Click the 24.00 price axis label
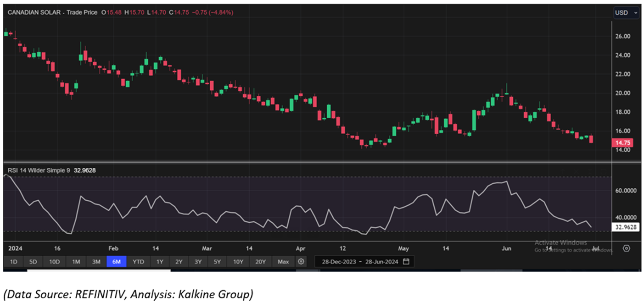Screen dimensions: 644x302 624,55
